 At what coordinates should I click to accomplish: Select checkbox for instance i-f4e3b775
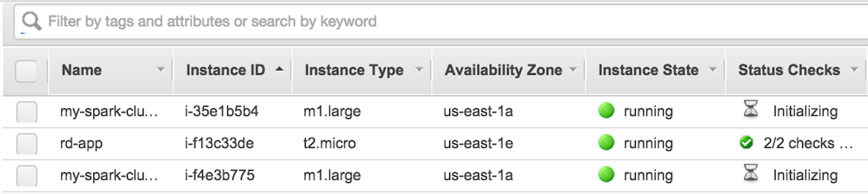click(x=27, y=176)
